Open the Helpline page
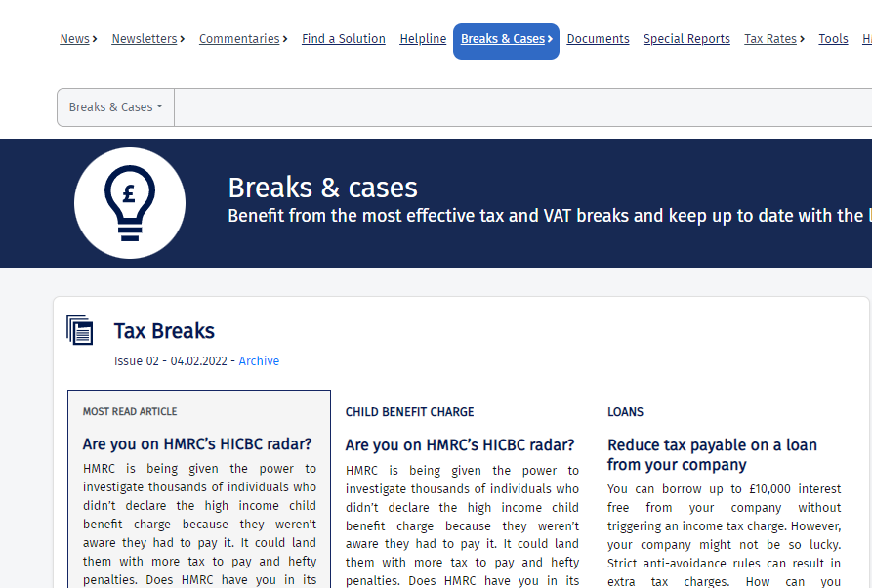 coord(423,39)
